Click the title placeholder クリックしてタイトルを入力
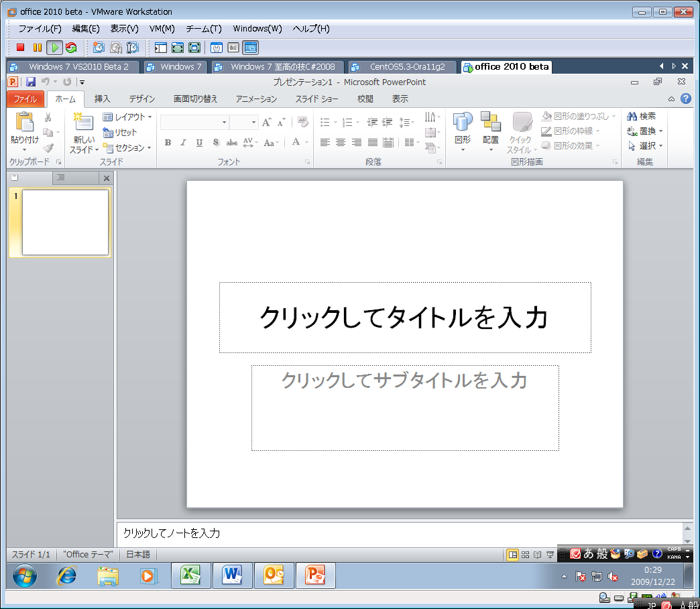This screenshot has height=609, width=700. [404, 318]
